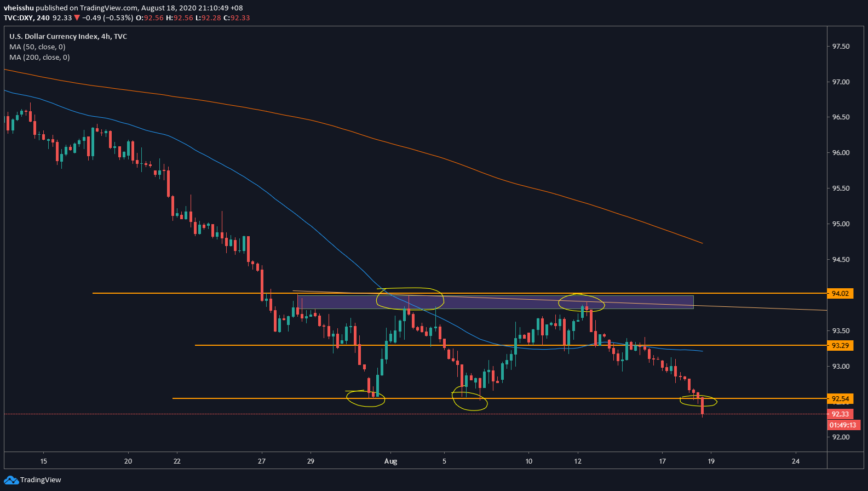The width and height of the screenshot is (868, 491).
Task: Click the date label 10 on time axis
Action: coord(528,461)
